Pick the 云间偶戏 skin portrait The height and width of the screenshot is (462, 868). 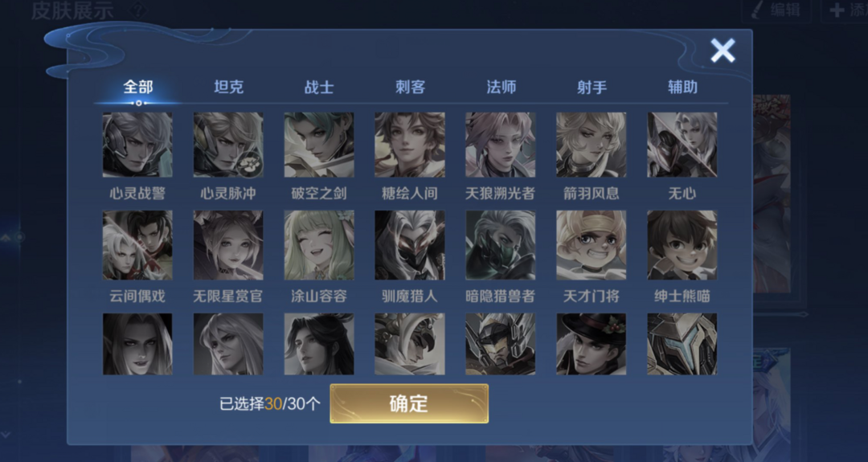click(x=137, y=245)
